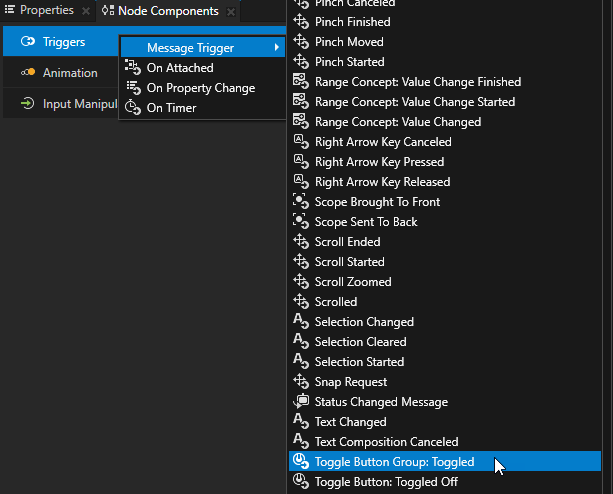Select Scroll Ended message

tap(445, 242)
